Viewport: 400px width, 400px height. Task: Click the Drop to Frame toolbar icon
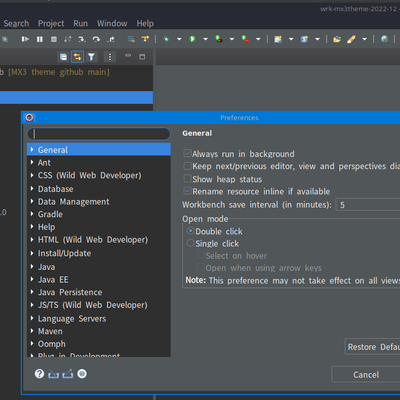(x=131, y=39)
